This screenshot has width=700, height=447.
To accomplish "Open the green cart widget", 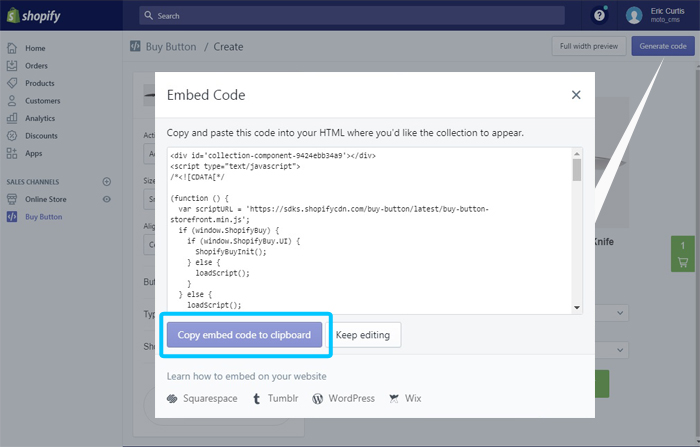I will [683, 254].
